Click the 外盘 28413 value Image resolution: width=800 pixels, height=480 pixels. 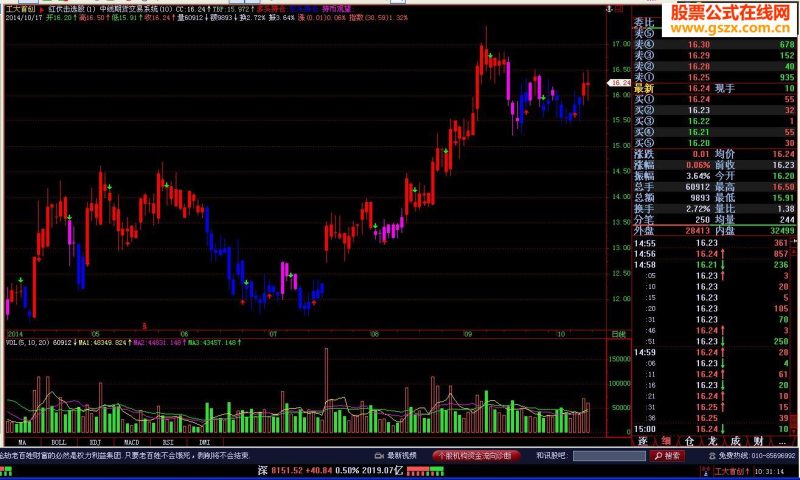[697, 231]
